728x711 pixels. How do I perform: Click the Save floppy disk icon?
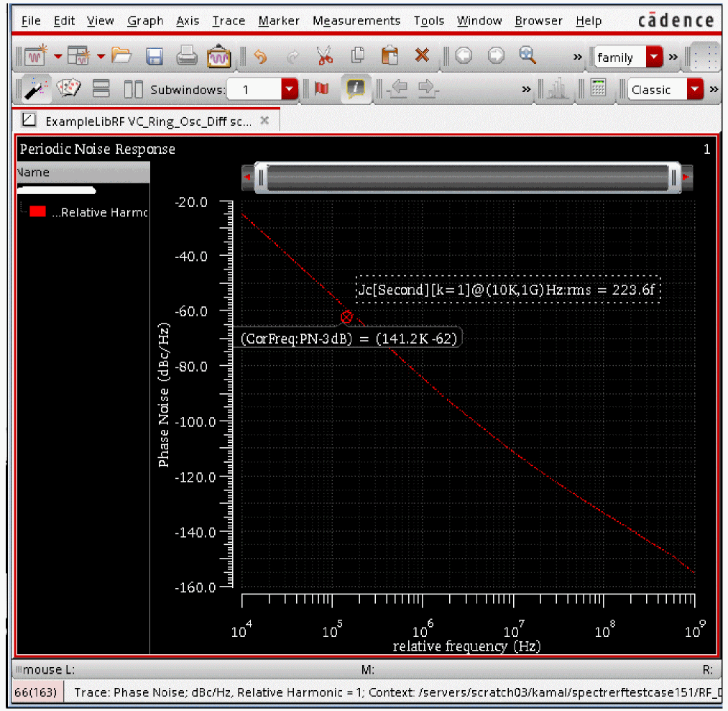click(x=155, y=55)
